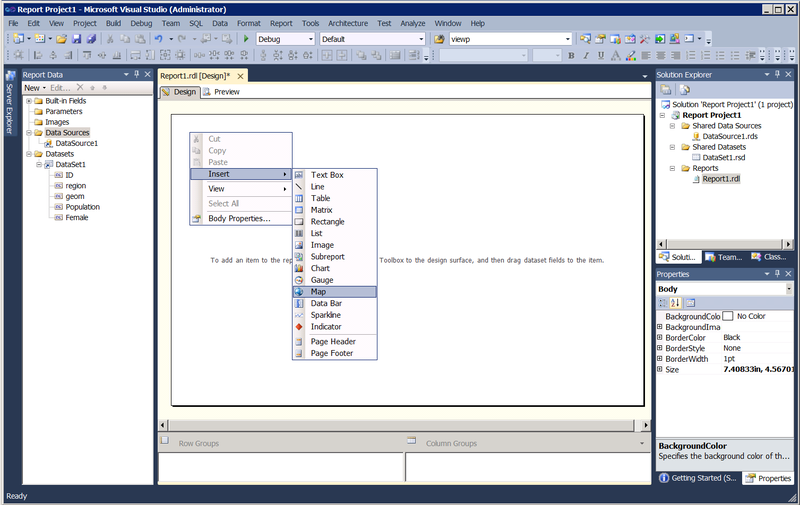Viewport: 800px width, 505px height.
Task: Pin the Solution Explorer panel
Action: point(778,74)
